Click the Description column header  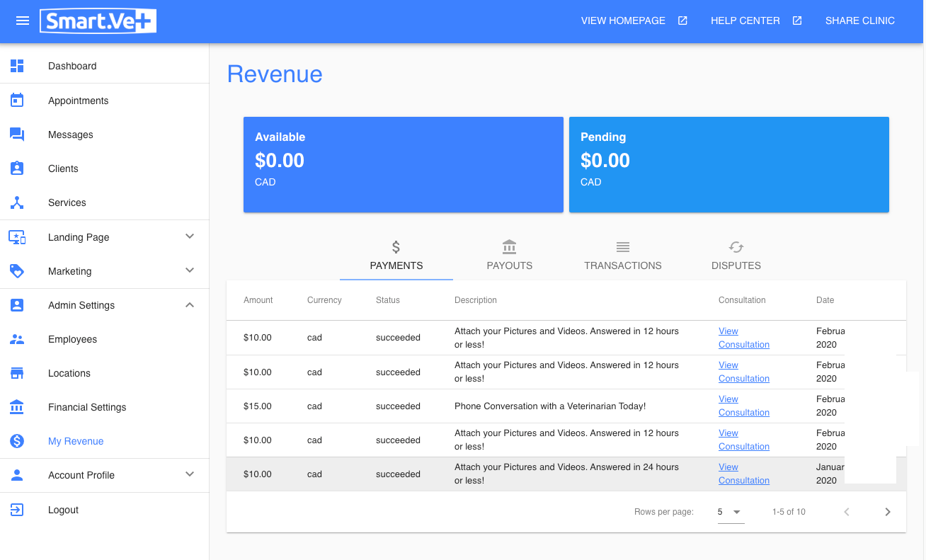point(476,300)
